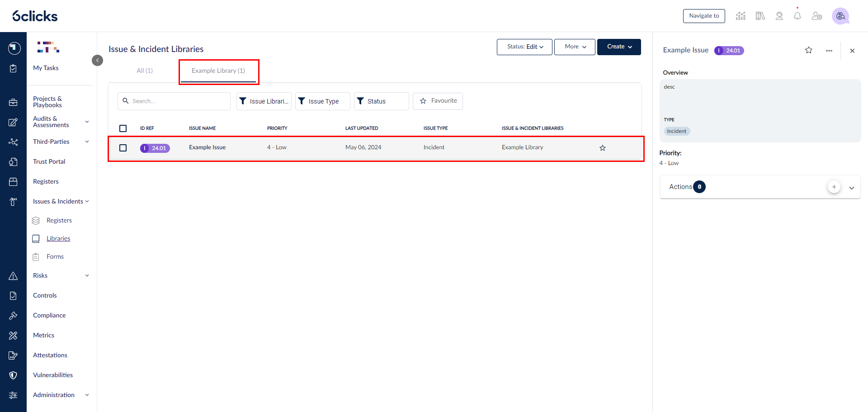Click the Registers box icon in rail

[x=14, y=182]
